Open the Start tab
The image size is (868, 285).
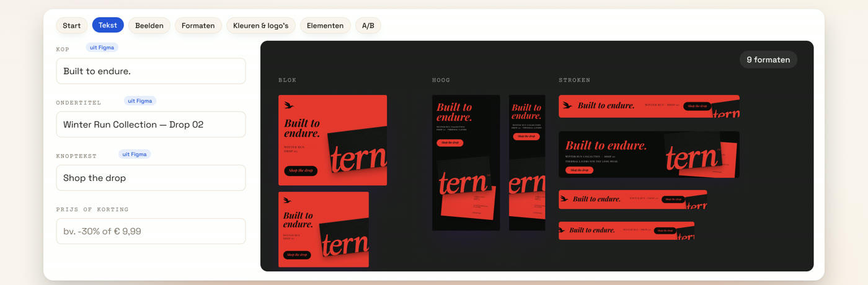coord(71,25)
